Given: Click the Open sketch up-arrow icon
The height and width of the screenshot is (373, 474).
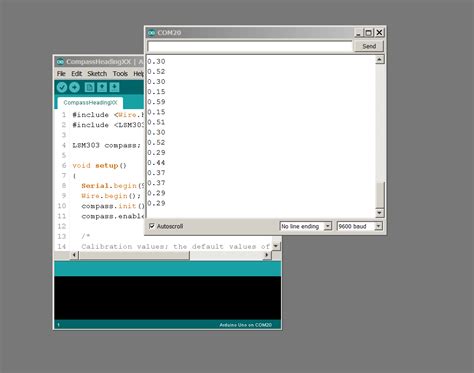Looking at the screenshot, I should (102, 87).
